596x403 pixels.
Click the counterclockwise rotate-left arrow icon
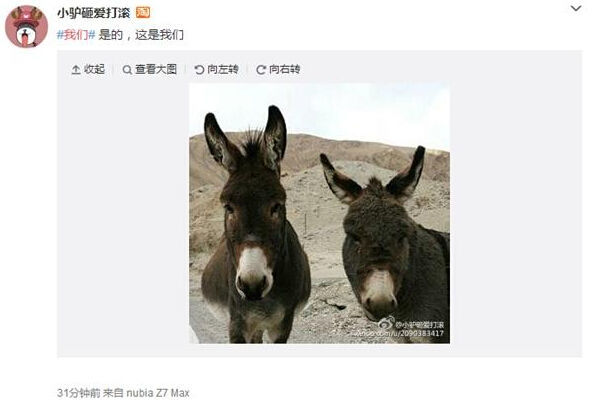pos(199,70)
